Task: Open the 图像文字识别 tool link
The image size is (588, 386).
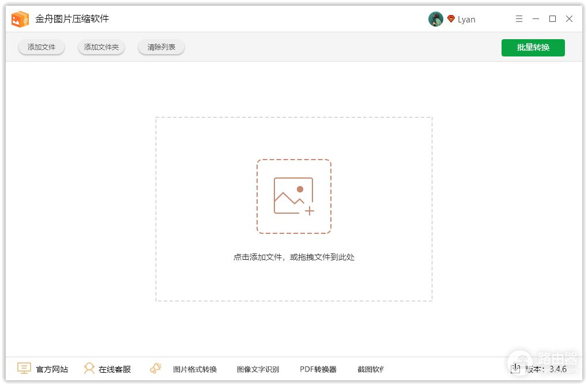Action: (258, 369)
